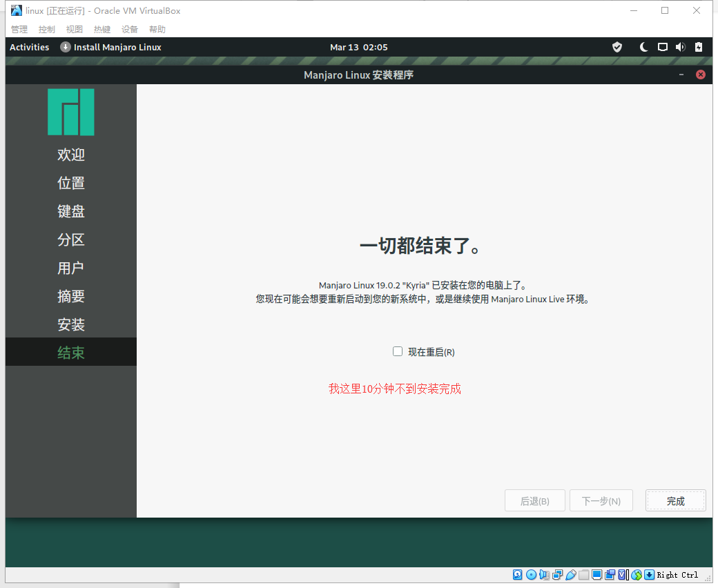
Task: Open the 管理 menu in VirtualBox
Action: (19, 29)
